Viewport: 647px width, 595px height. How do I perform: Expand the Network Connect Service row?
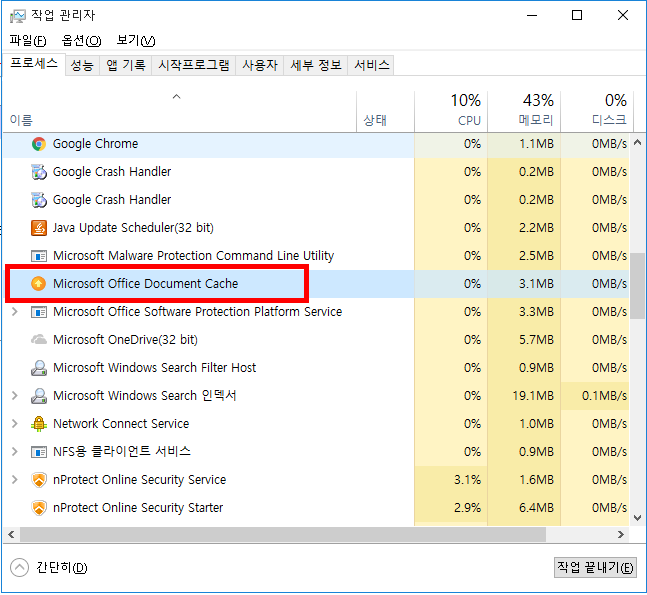point(14,424)
